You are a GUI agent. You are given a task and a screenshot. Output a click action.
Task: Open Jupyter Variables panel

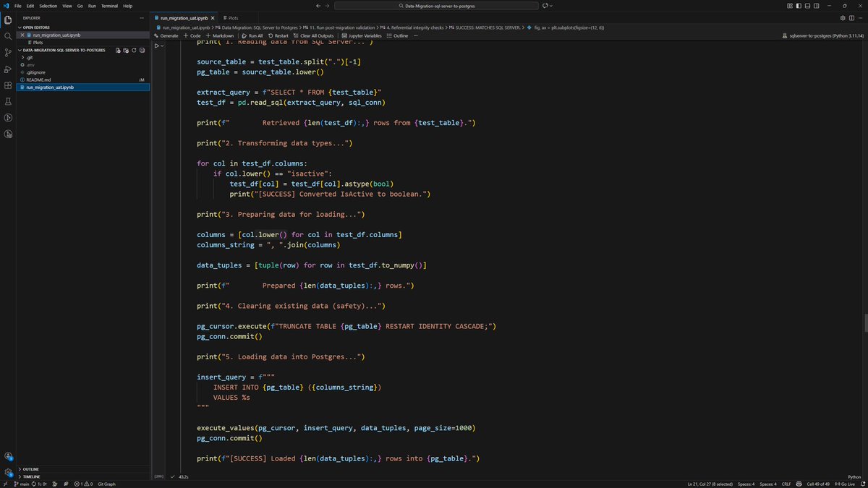(360, 35)
